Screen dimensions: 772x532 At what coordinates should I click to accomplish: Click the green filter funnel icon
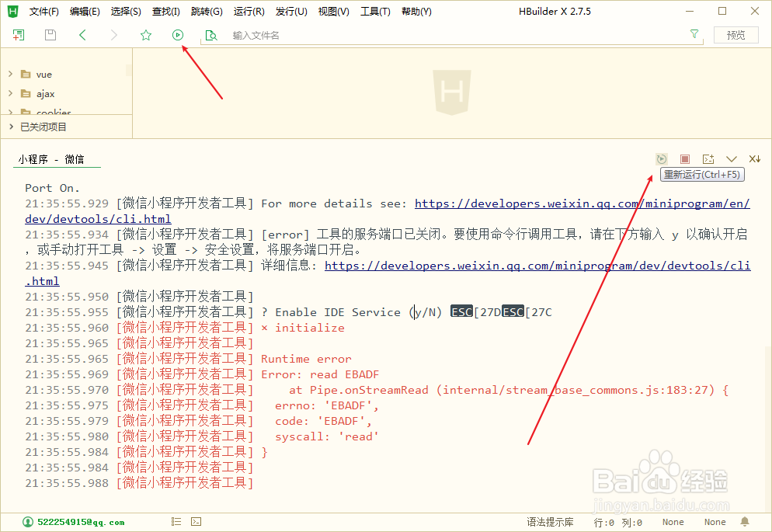pyautogui.click(x=694, y=34)
